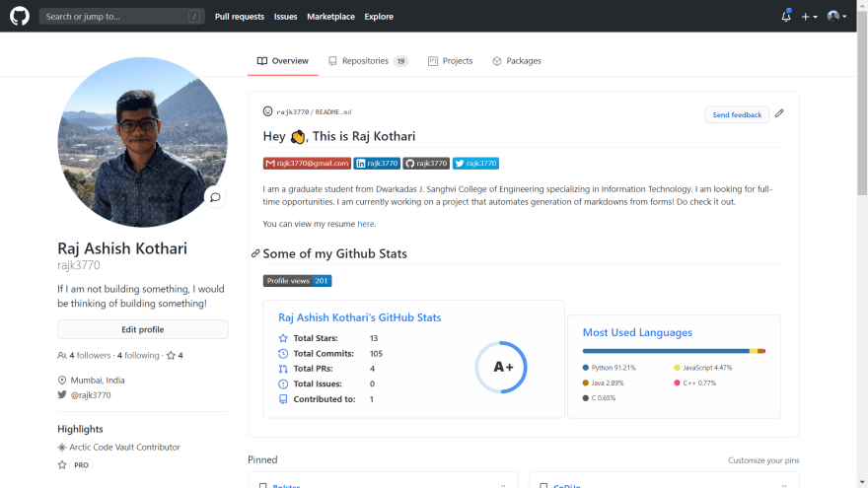
Task: Click the Edit profile button
Action: pos(143,329)
